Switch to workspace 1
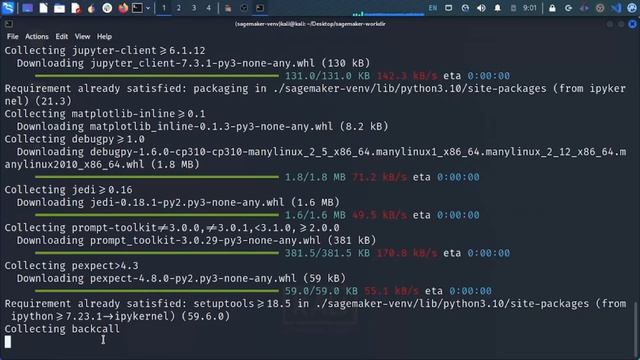 pyautogui.click(x=164, y=8)
